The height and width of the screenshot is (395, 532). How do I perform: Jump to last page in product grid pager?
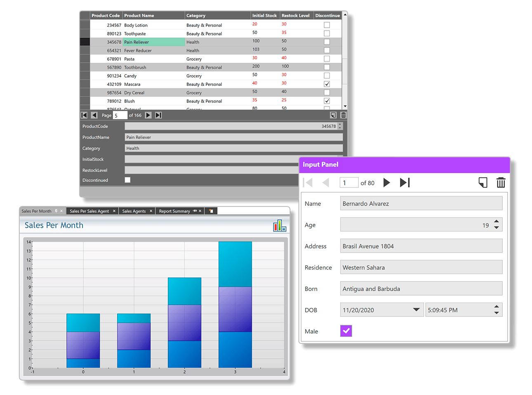[158, 115]
